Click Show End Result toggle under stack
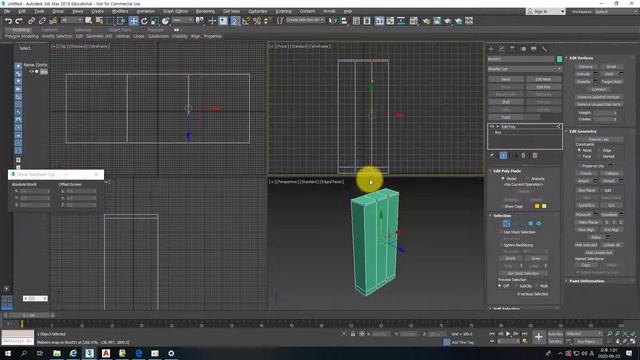640x360 pixels. click(504, 156)
